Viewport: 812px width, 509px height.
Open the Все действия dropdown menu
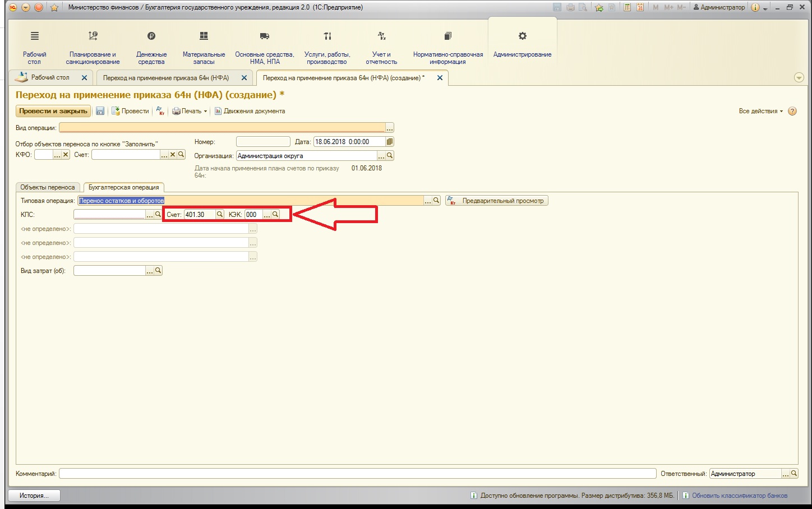pyautogui.click(x=760, y=111)
